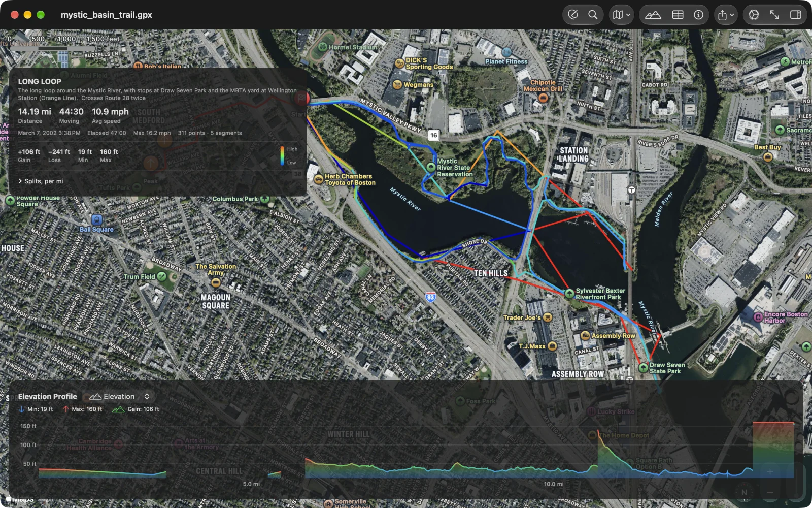The width and height of the screenshot is (812, 508).
Task: Click the compass N control
Action: click(x=744, y=492)
